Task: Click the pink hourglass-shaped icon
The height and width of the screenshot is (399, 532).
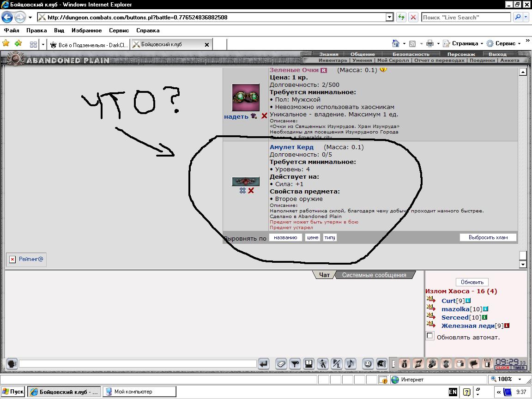Action: 418,364
